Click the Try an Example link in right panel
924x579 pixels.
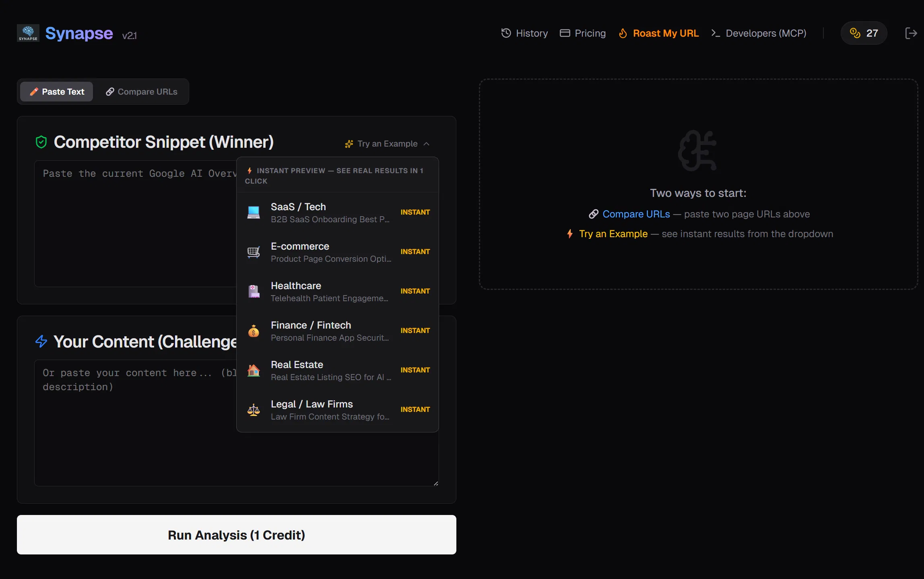pos(613,234)
